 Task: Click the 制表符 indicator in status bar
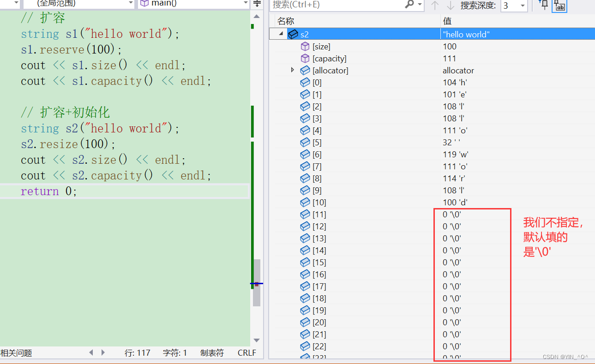coord(212,353)
